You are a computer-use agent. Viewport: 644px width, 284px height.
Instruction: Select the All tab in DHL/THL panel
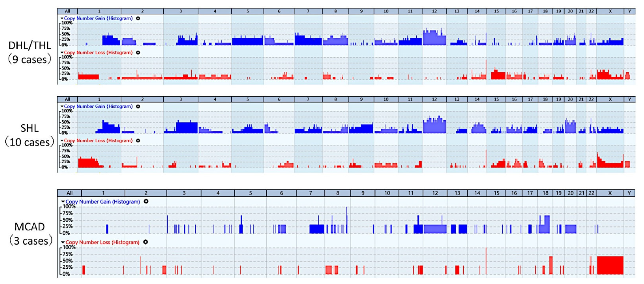pos(67,11)
